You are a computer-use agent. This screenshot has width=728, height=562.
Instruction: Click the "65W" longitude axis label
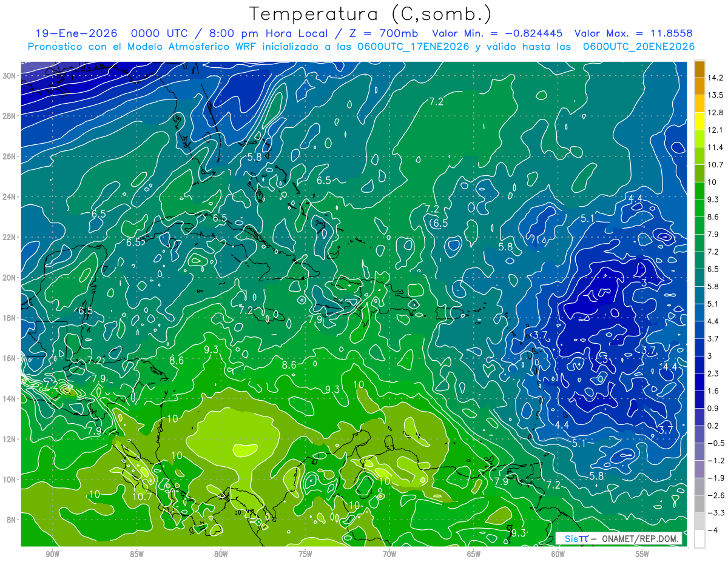tap(474, 555)
